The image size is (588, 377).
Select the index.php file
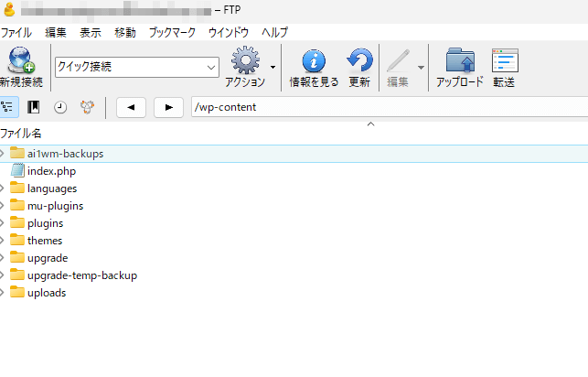click(50, 171)
